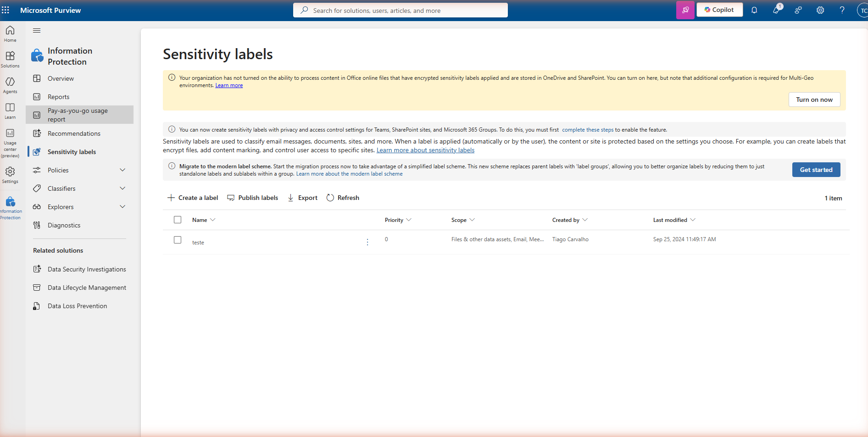The width and height of the screenshot is (868, 437).
Task: Click the pink diagnostics icon in header
Action: coord(685,10)
